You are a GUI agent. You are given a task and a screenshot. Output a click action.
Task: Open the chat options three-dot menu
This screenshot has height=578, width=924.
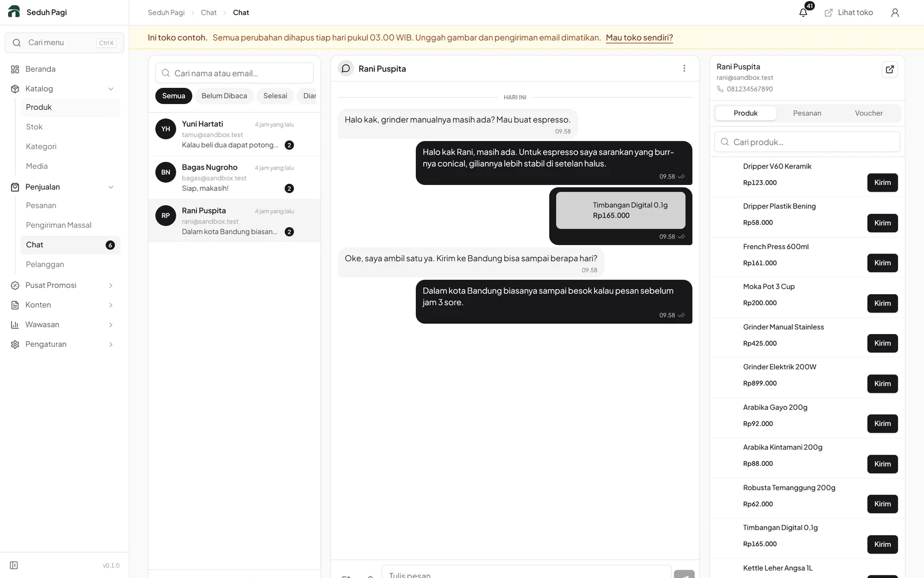(684, 68)
